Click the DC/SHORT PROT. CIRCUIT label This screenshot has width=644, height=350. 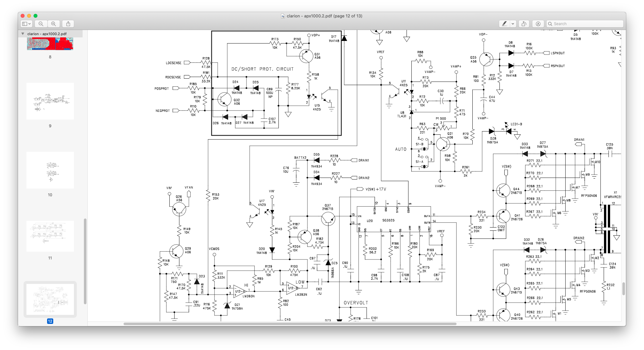pyautogui.click(x=262, y=69)
